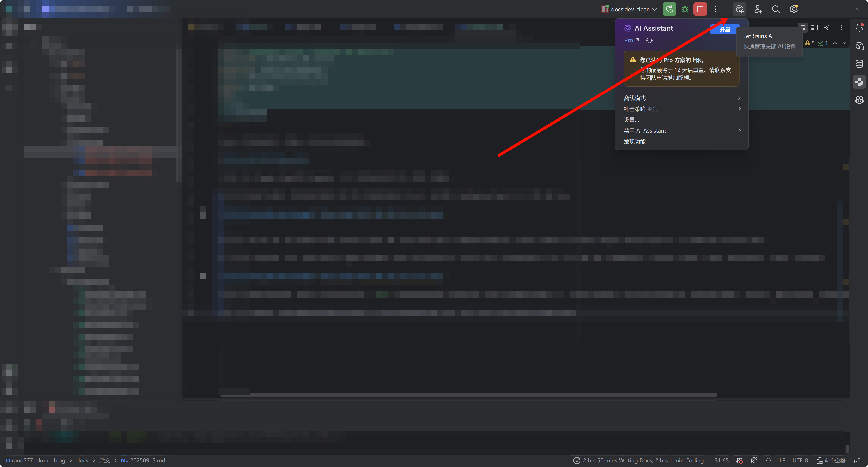
Task: Open the GitHub Copilot sidebar icon
Action: tap(859, 100)
